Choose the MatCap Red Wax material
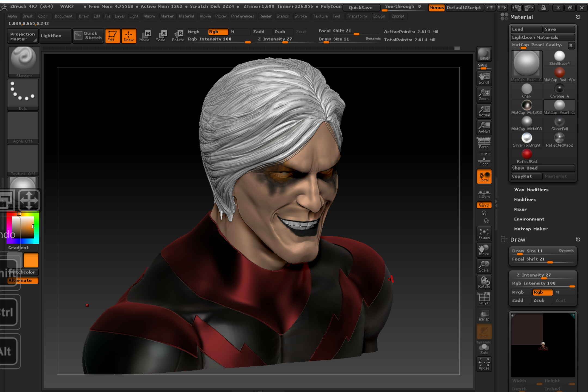The height and width of the screenshot is (392, 588). tap(559, 75)
